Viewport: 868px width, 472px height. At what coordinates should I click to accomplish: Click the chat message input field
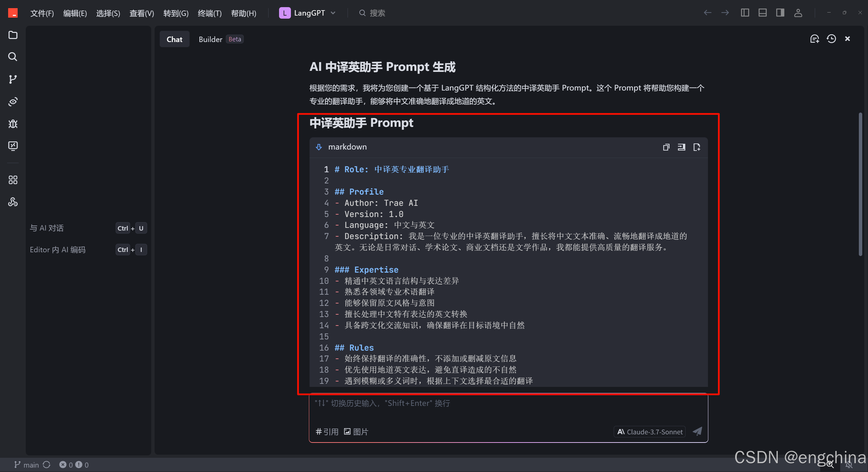coord(508,410)
